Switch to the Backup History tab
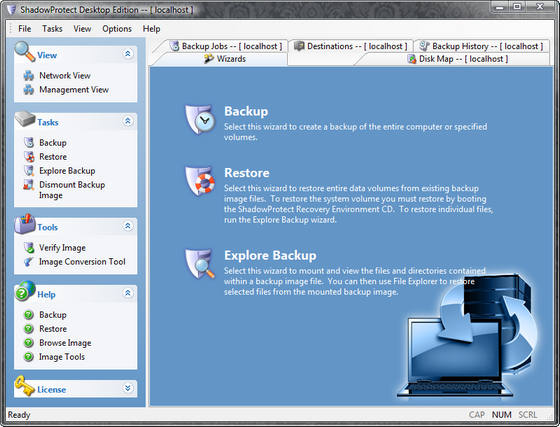This screenshot has width=560, height=427. 481,46
